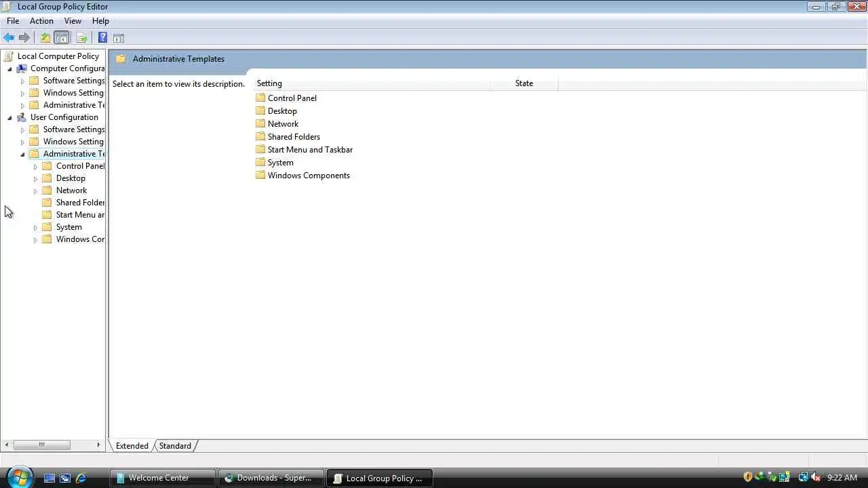
Task: Go back with the blue Back arrow
Action: click(x=9, y=38)
